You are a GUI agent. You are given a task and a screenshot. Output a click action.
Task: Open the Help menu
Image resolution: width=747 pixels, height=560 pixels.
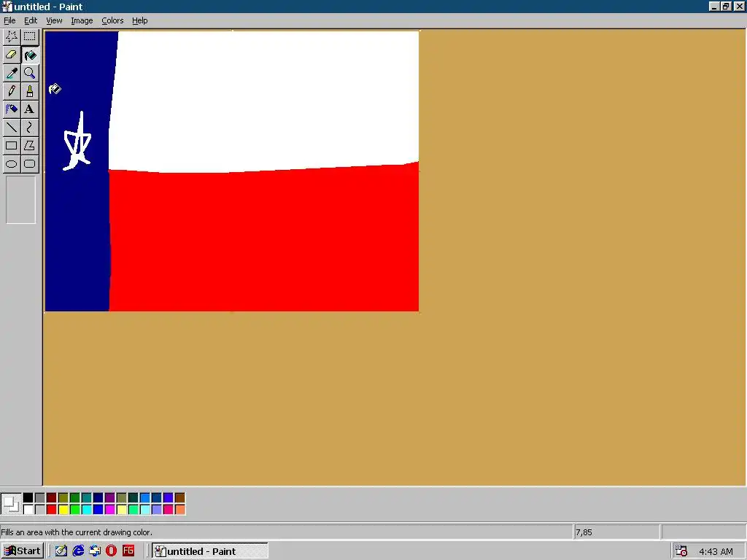click(x=139, y=20)
